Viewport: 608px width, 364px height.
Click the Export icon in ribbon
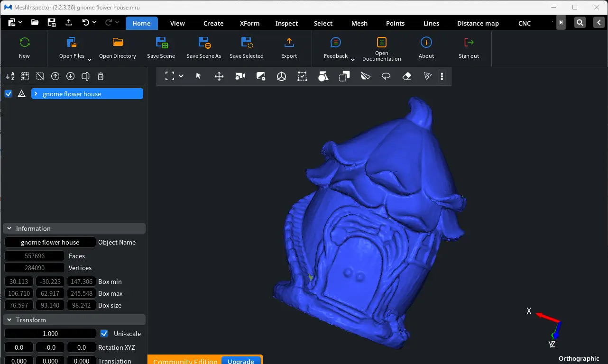pos(289,43)
